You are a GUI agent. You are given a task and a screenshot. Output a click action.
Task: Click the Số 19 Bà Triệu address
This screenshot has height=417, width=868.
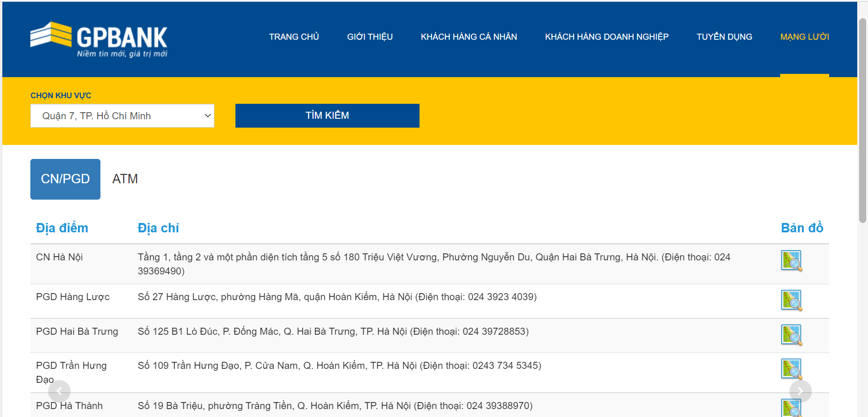tap(335, 406)
